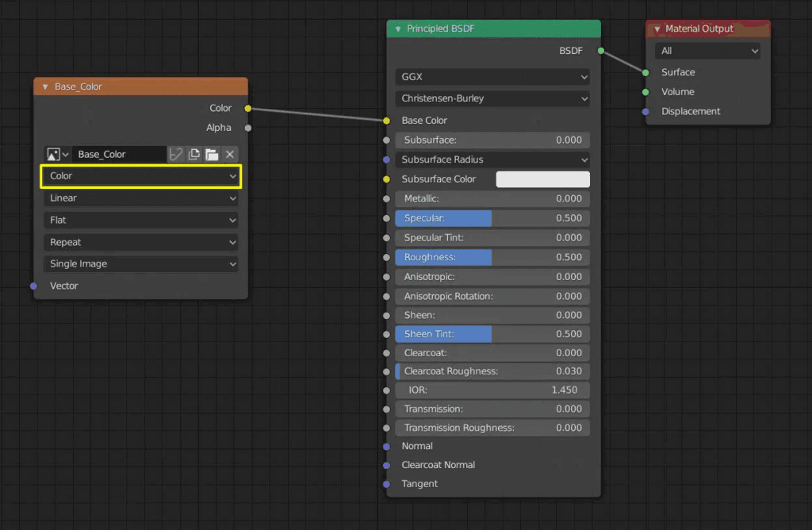Open the Linear interpolation dropdown
The width and height of the screenshot is (812, 530).
141,198
